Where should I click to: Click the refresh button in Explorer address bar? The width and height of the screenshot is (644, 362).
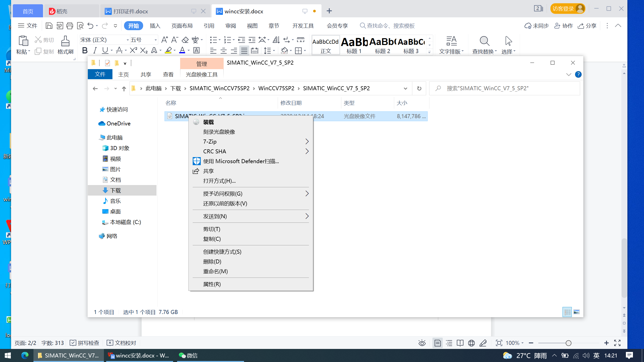click(419, 88)
